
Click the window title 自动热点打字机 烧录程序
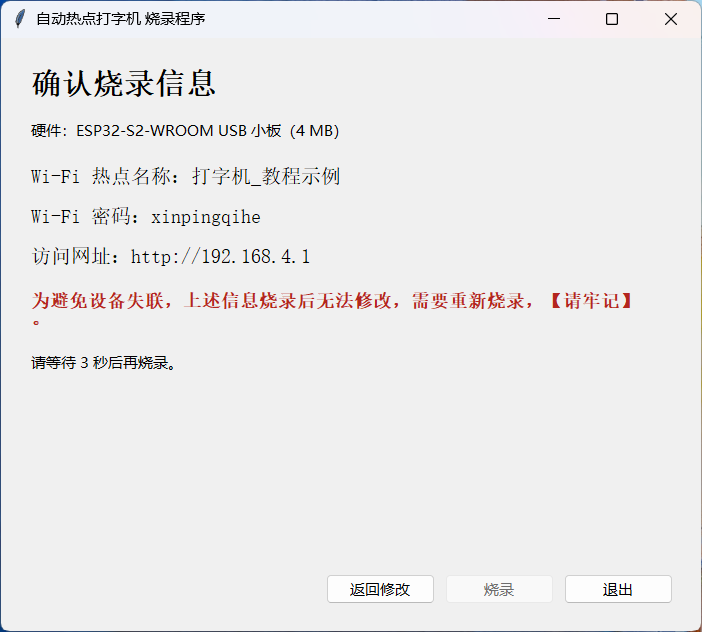[121, 19]
